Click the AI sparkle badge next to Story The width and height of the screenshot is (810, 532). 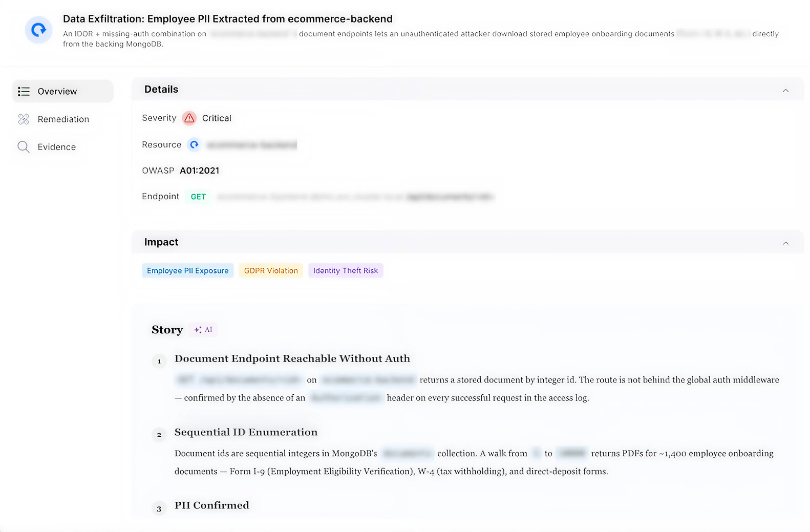click(203, 330)
